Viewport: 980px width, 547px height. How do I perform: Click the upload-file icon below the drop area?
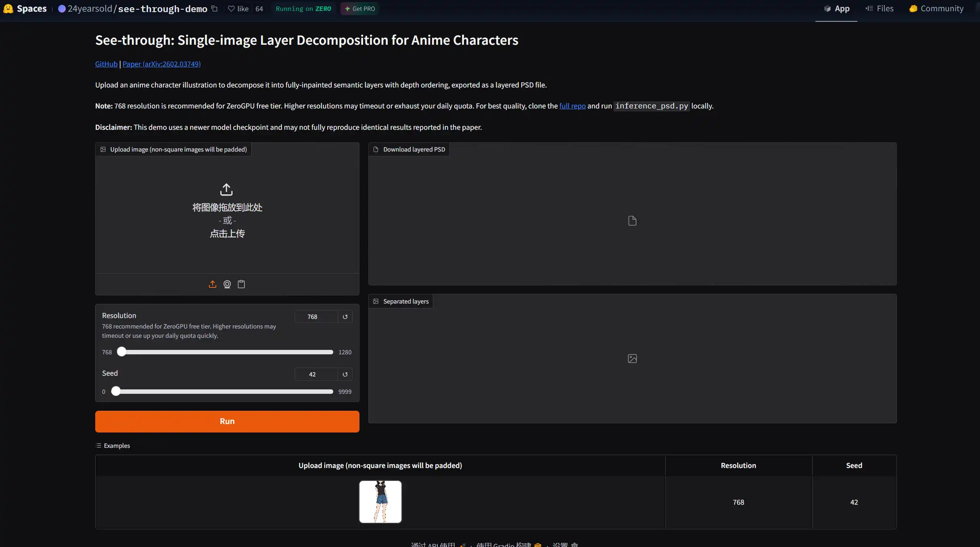(213, 284)
